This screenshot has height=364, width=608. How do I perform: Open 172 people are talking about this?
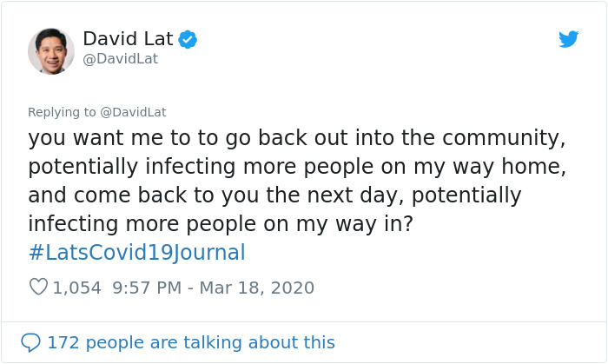click(190, 342)
